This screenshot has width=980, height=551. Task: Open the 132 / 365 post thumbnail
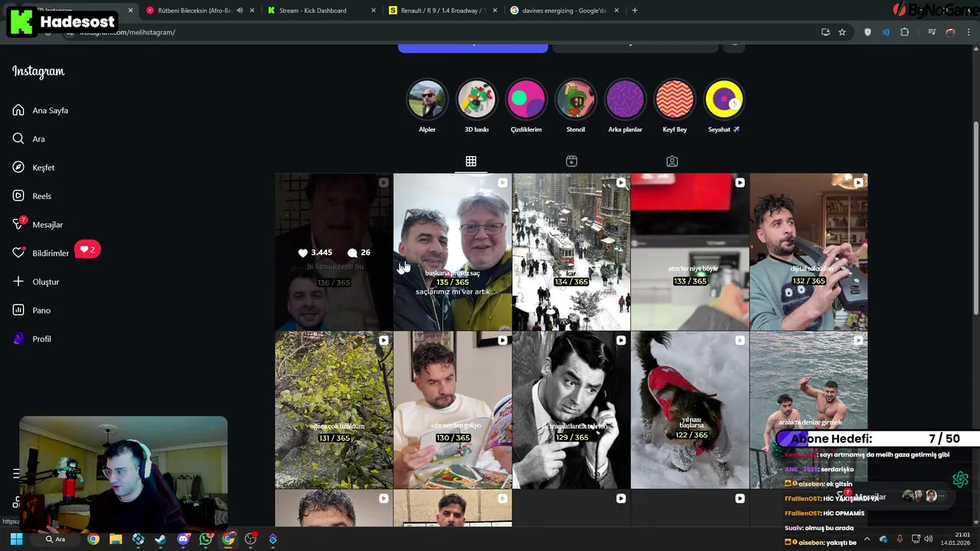click(x=808, y=252)
